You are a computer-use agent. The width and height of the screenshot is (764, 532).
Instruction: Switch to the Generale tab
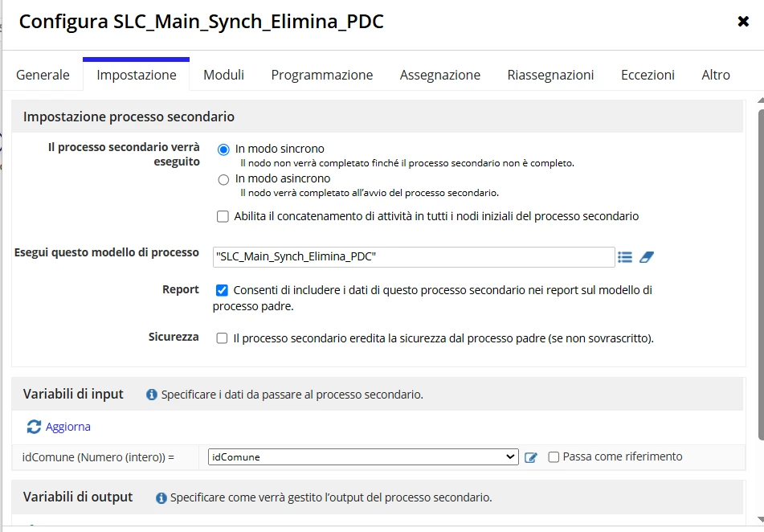pos(43,75)
